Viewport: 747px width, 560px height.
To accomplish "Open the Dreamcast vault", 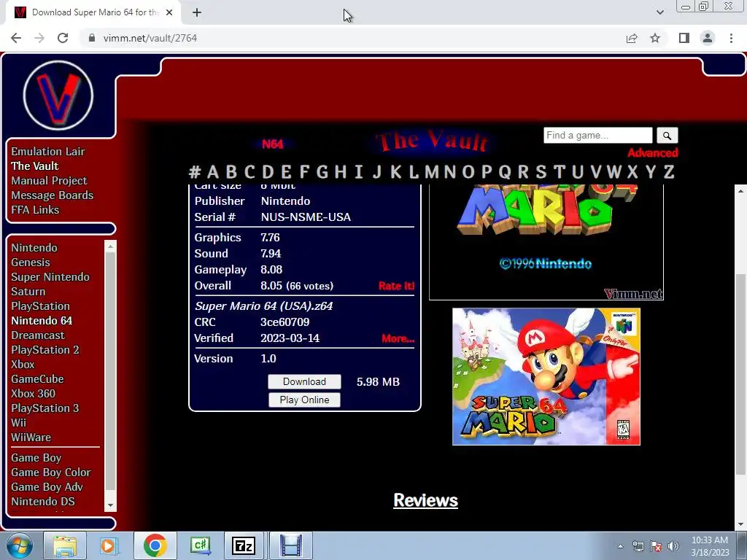I will pos(38,335).
